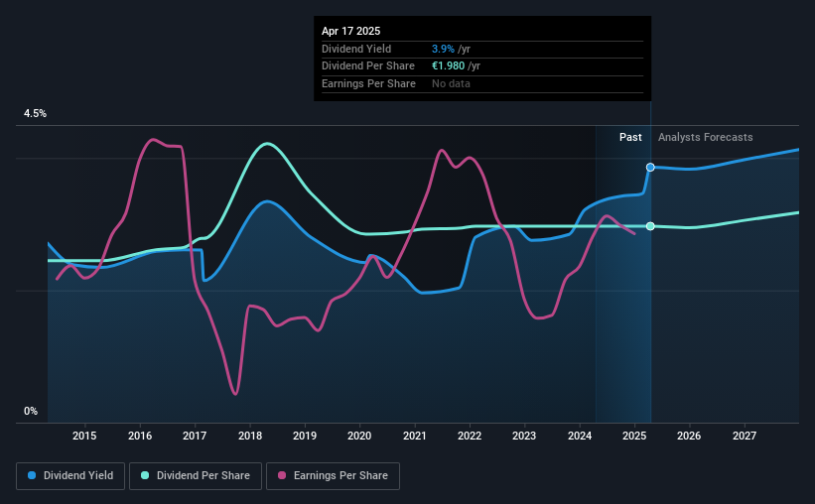This screenshot has width=815, height=504.
Task: Click the pink Earnings Per Share legend dot
Action: pos(282,475)
